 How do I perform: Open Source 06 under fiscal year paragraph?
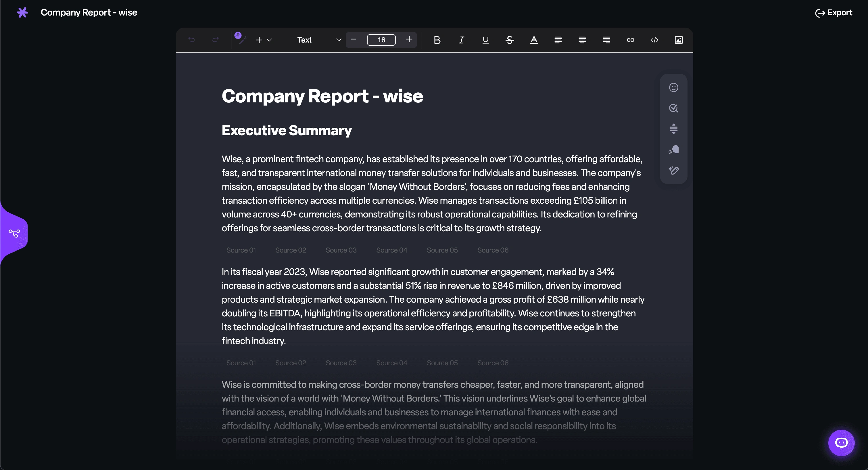[493, 363]
